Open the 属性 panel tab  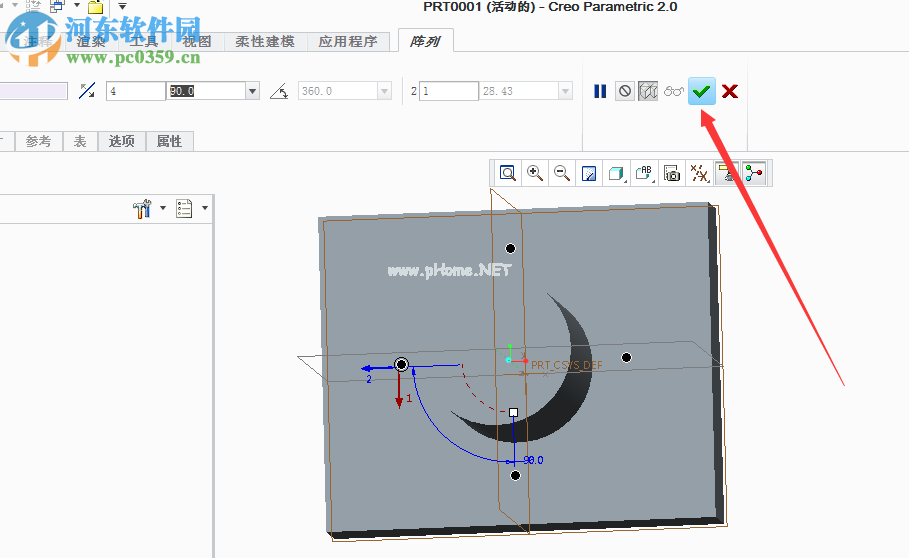(170, 141)
